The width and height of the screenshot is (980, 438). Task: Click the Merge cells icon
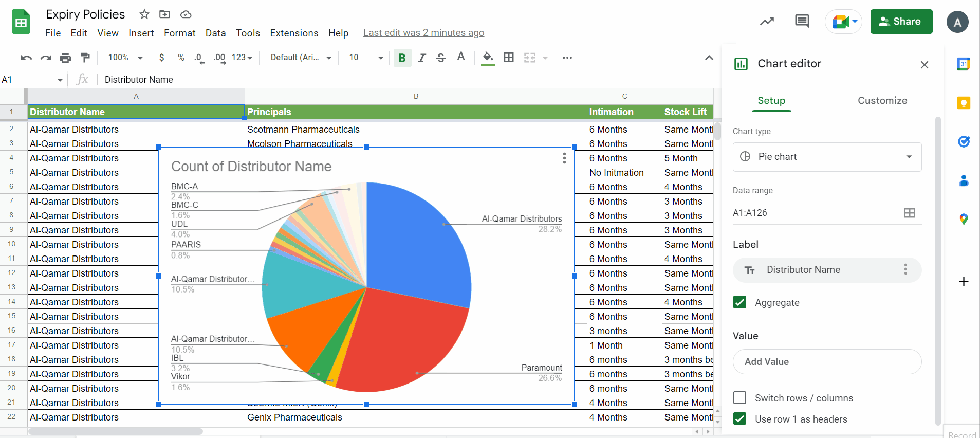pyautogui.click(x=530, y=58)
